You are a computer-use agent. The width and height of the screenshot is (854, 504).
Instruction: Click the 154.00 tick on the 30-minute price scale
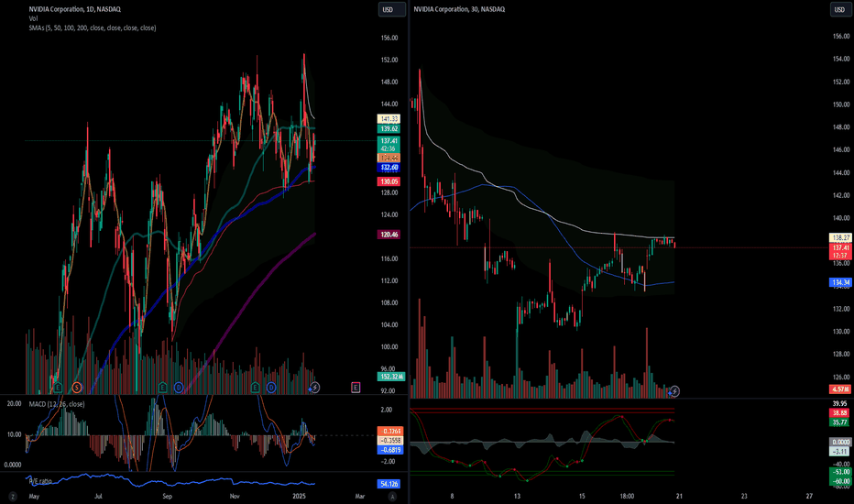pos(841,59)
